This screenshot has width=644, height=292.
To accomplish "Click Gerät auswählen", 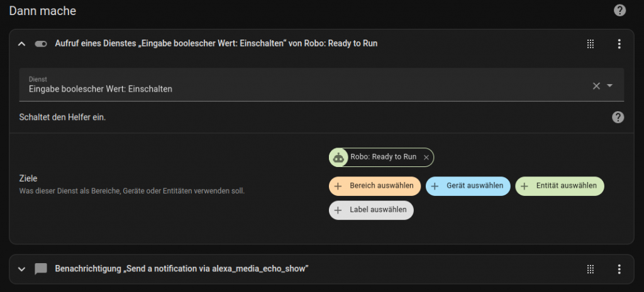I will (x=468, y=186).
